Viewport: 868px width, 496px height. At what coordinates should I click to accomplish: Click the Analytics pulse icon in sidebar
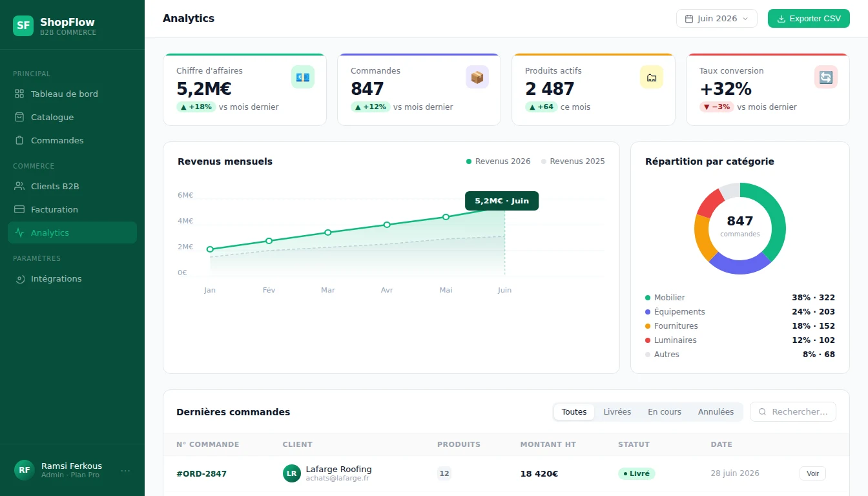19,232
